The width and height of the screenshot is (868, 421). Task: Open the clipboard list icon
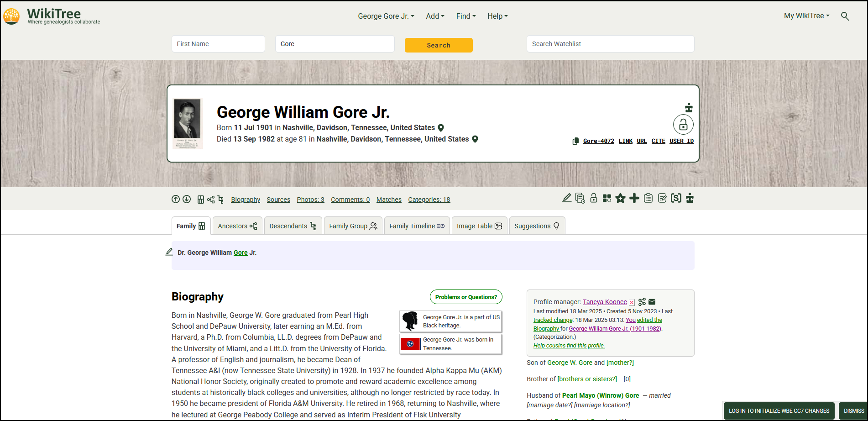pos(648,198)
